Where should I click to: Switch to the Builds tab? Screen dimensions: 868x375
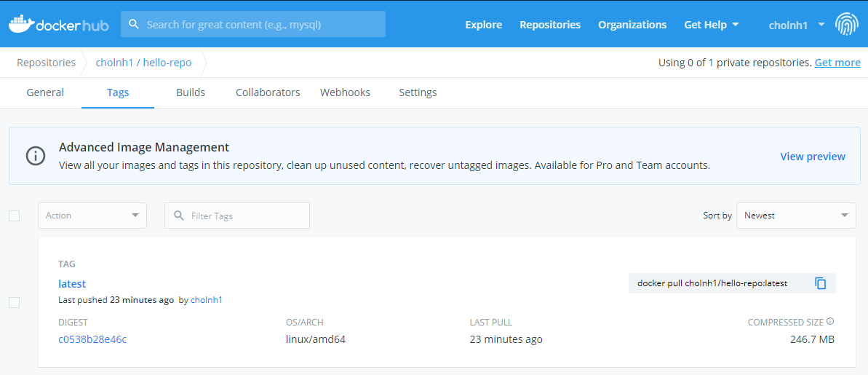coord(191,92)
